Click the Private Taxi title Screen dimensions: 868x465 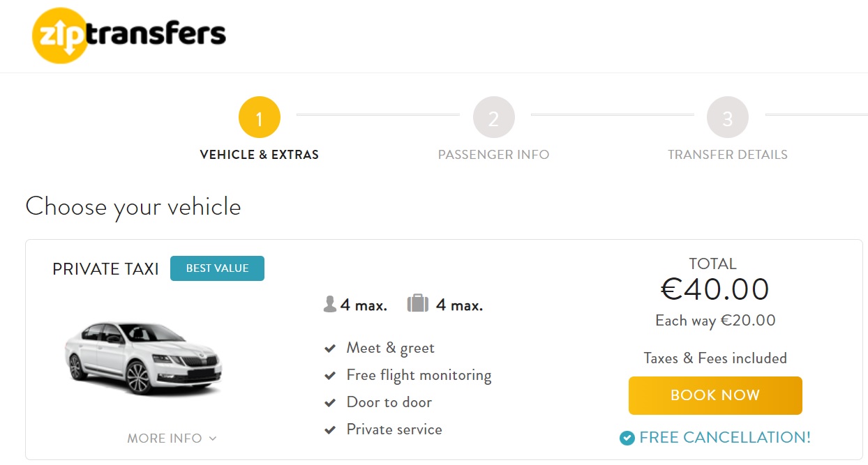tap(106, 269)
